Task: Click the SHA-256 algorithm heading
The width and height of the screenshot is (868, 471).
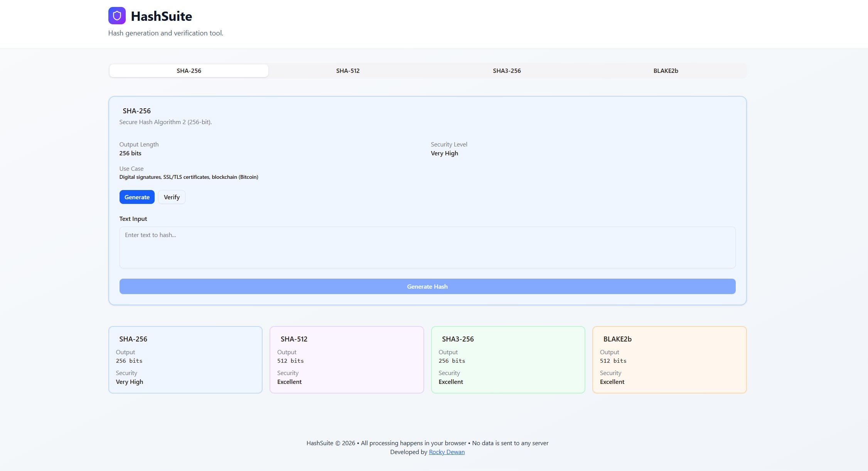Action: 136,111
